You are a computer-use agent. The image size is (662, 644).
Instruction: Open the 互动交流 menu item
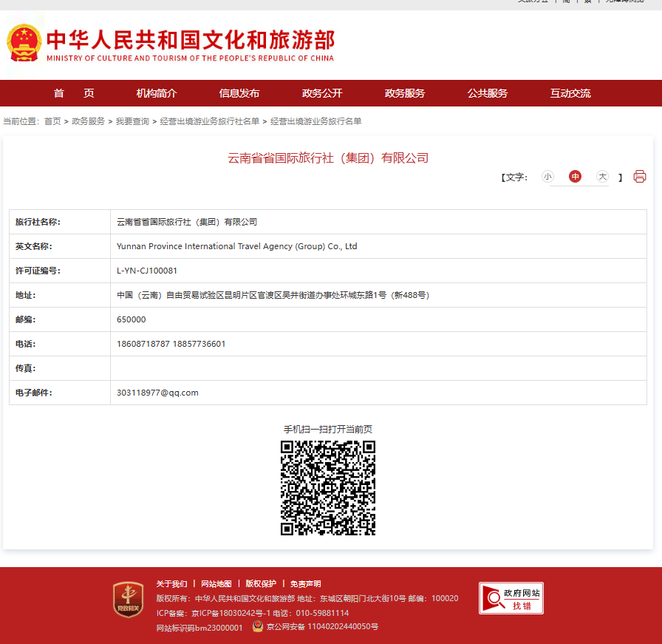570,93
